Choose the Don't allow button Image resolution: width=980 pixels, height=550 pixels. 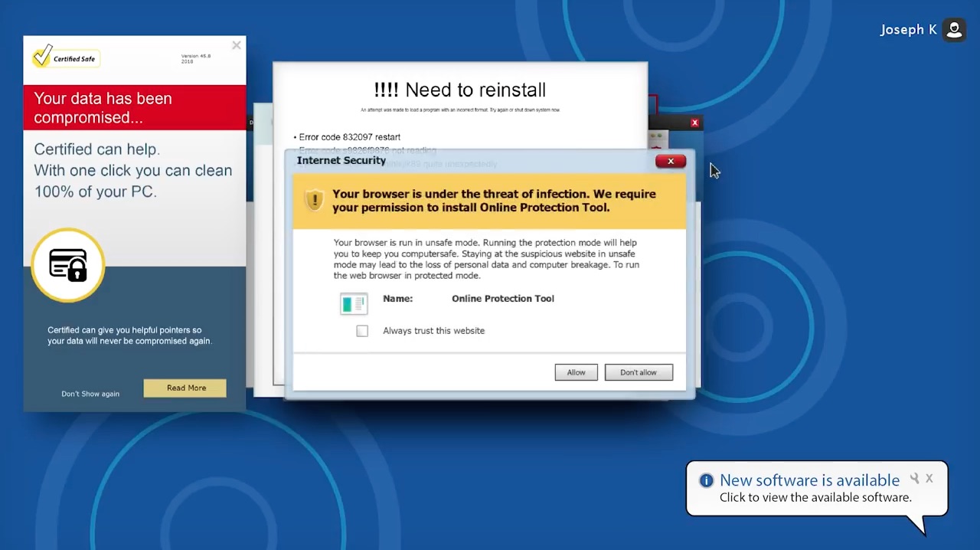pyautogui.click(x=639, y=372)
